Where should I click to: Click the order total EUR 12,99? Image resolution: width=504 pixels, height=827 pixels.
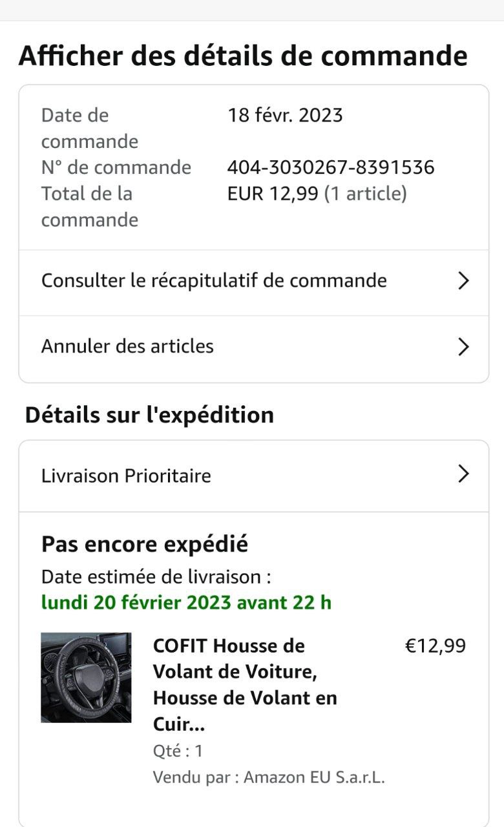(273, 194)
